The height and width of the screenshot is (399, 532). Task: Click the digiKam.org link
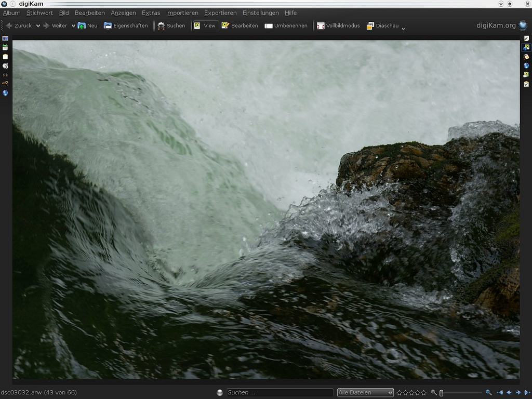click(x=496, y=25)
